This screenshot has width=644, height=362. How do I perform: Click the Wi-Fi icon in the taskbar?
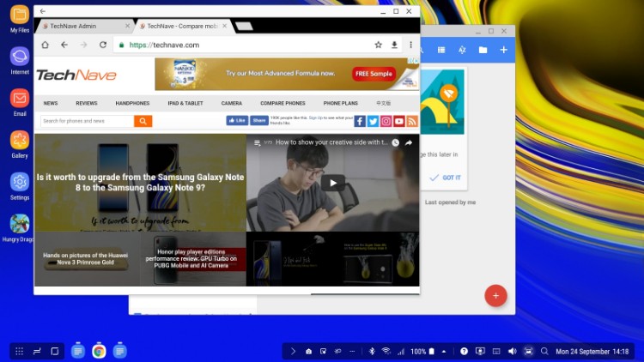click(x=386, y=352)
